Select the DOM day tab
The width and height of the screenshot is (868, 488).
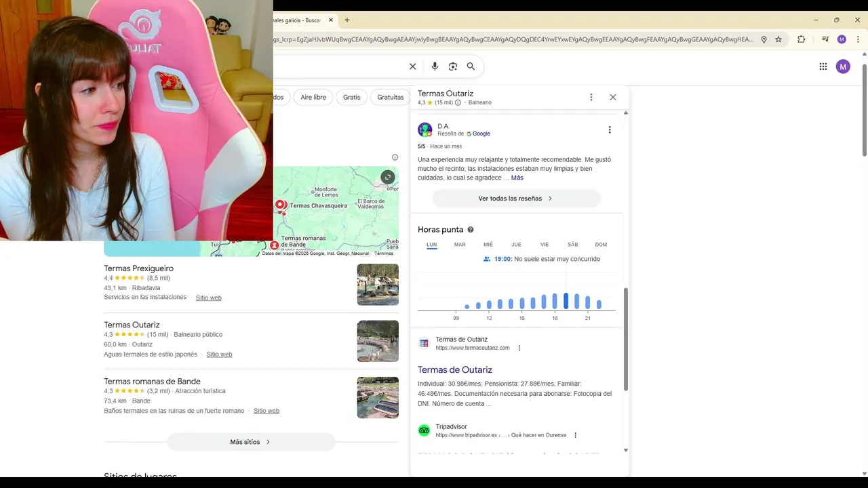[601, 245]
